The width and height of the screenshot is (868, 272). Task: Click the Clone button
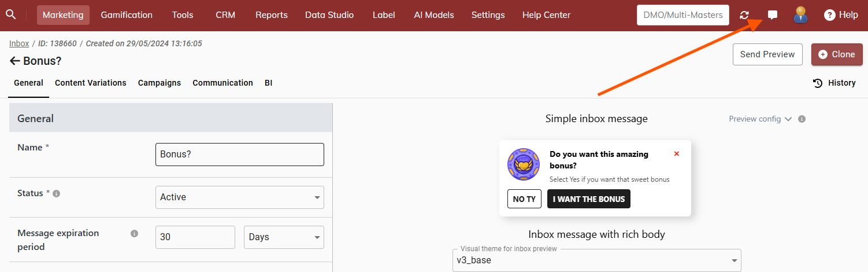click(837, 54)
